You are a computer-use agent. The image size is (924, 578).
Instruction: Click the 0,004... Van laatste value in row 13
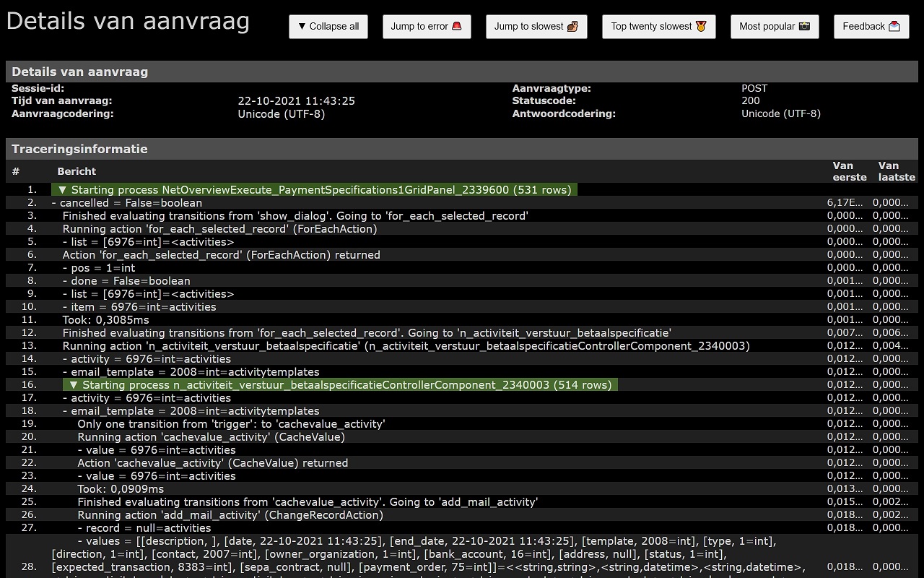891,346
